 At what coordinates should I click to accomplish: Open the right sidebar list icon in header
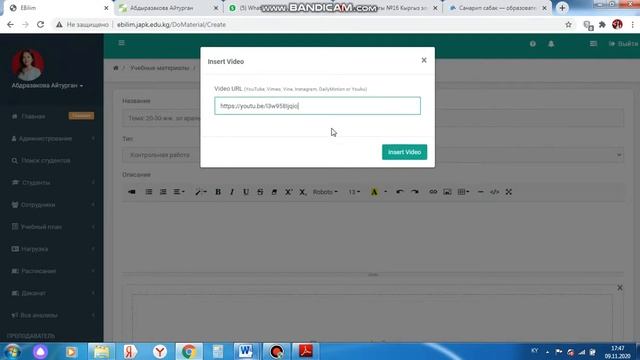pos(593,44)
